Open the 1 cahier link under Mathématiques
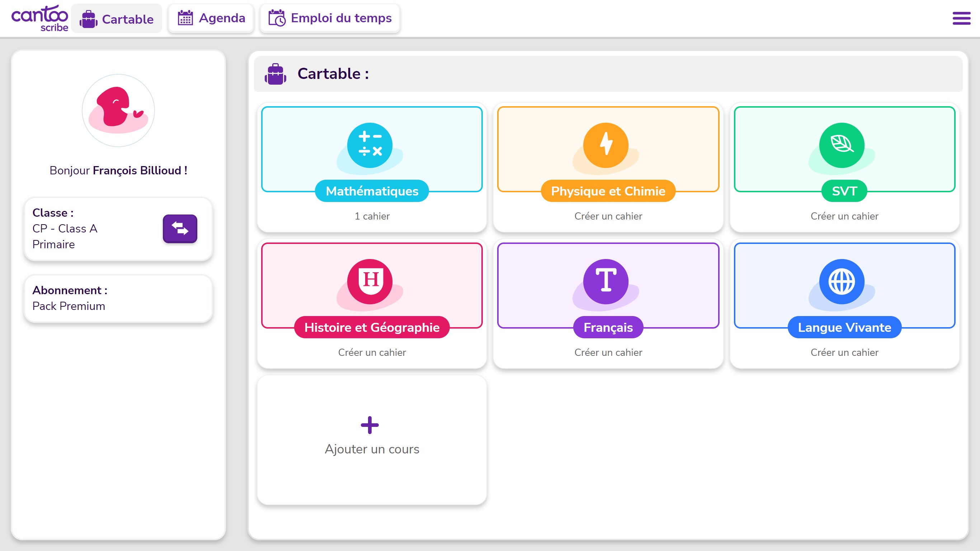This screenshot has width=980, height=551. coord(372,216)
